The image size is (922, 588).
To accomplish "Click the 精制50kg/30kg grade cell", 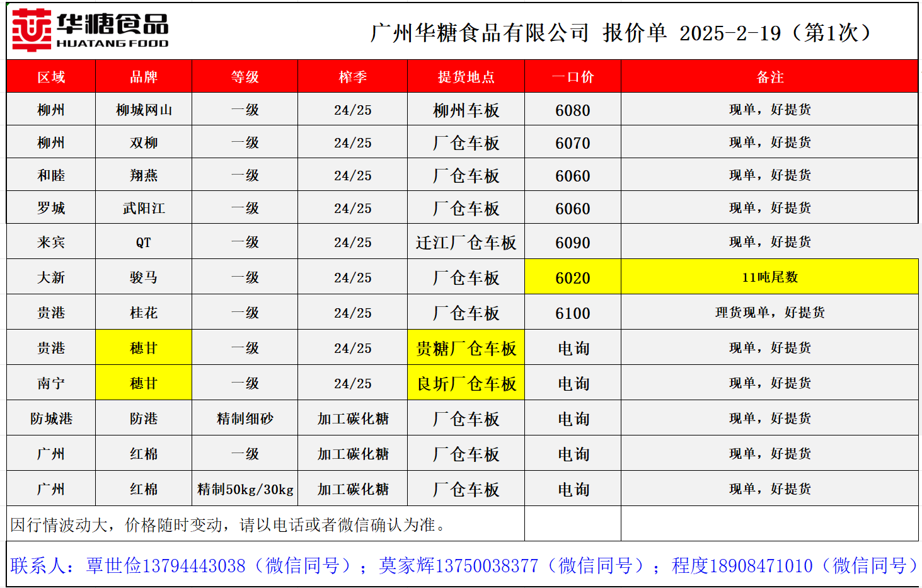I will point(245,489).
